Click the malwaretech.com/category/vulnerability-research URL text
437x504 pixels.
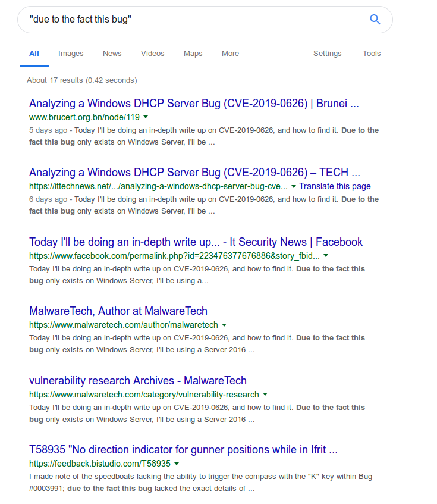tap(144, 395)
